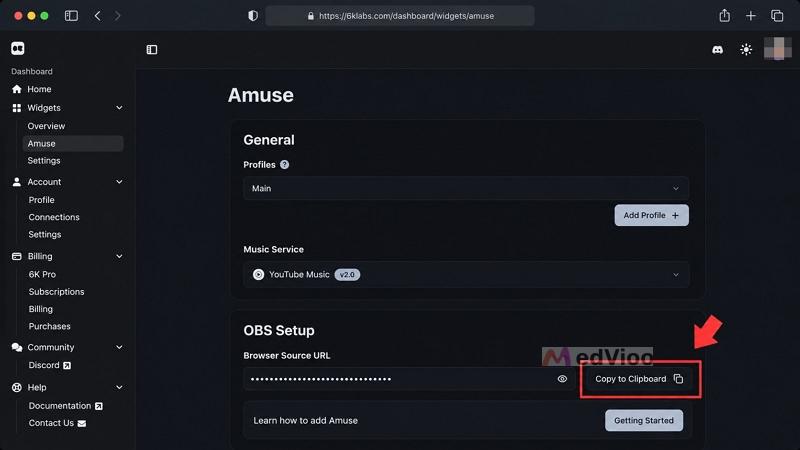Reveal the Browser Source URL with eye icon
The height and width of the screenshot is (450, 800).
pyautogui.click(x=562, y=379)
